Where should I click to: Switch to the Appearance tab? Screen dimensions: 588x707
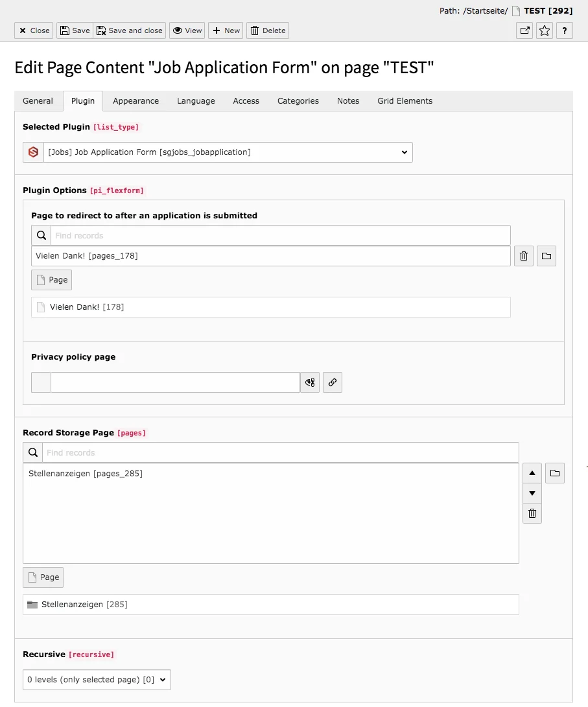coord(135,100)
